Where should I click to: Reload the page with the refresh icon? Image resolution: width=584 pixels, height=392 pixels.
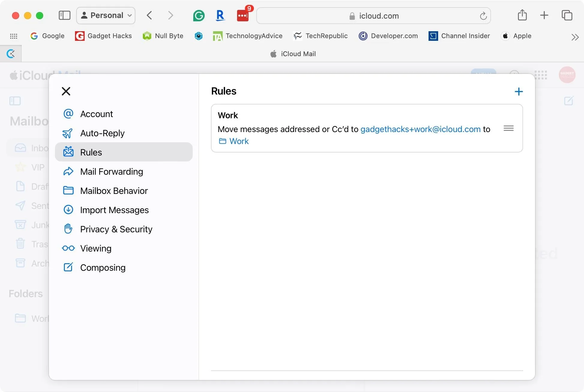(x=483, y=16)
